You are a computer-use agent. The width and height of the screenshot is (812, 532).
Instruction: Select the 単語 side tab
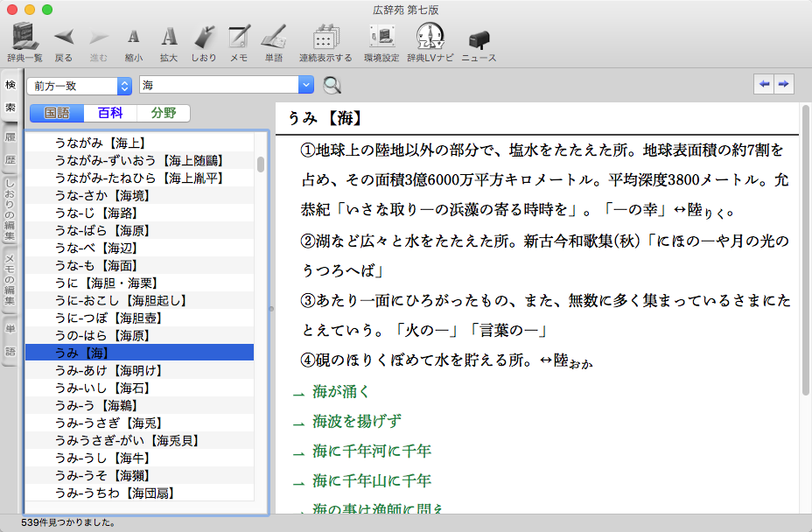point(10,339)
